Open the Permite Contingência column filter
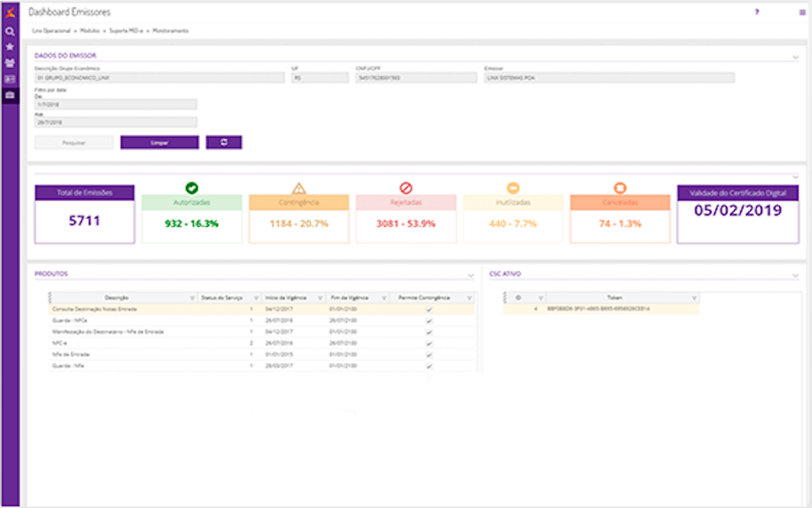812x508 pixels. pyautogui.click(x=469, y=298)
